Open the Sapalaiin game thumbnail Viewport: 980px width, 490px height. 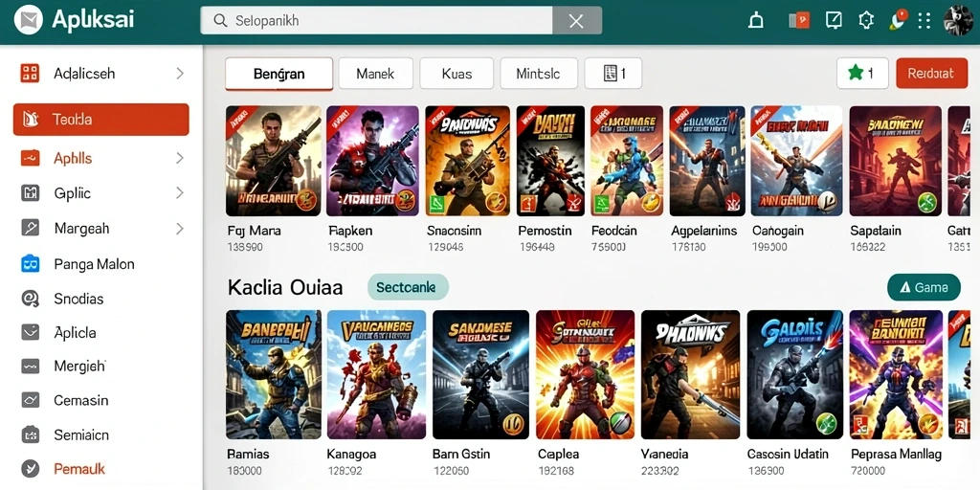(895, 161)
